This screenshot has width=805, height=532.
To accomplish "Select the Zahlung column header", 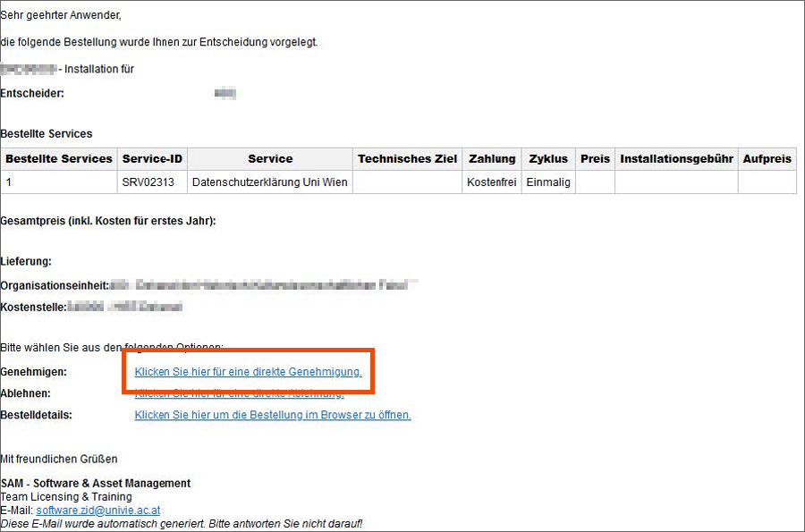I will coord(491,159).
